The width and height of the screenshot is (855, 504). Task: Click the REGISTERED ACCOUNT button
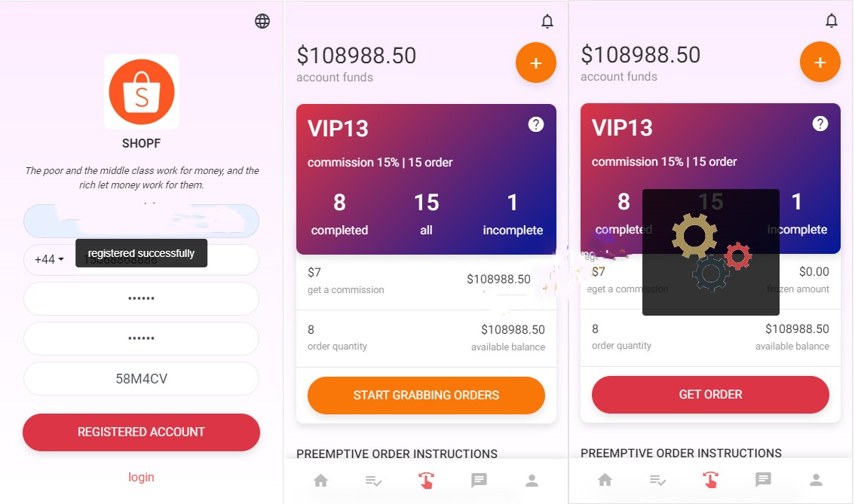[141, 432]
